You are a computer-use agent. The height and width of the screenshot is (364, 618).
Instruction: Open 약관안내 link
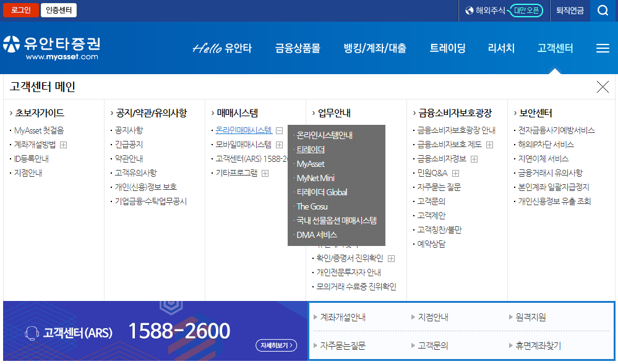pyautogui.click(x=129, y=159)
